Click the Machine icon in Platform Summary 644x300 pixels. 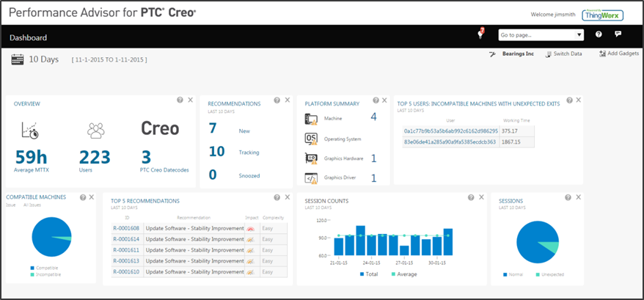(310, 117)
